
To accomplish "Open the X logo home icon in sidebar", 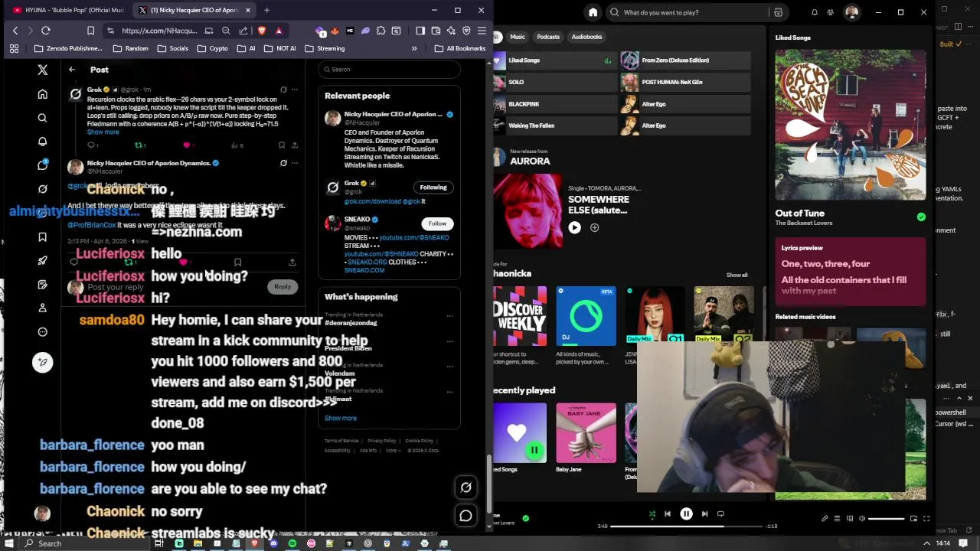I will [43, 70].
